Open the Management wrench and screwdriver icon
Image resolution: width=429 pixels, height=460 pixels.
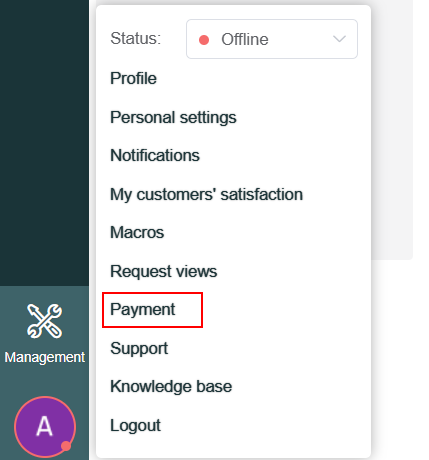[x=44, y=321]
